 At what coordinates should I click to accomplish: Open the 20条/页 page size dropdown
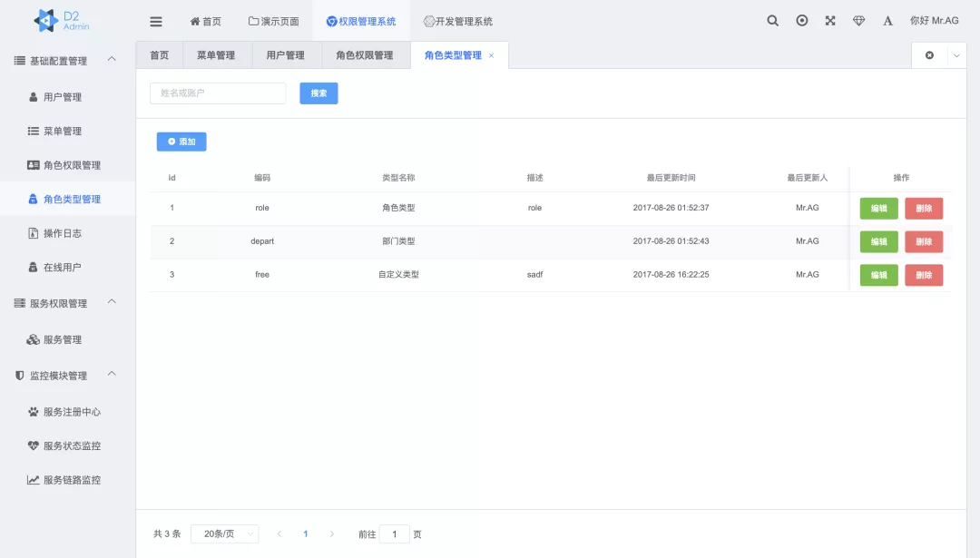click(223, 534)
